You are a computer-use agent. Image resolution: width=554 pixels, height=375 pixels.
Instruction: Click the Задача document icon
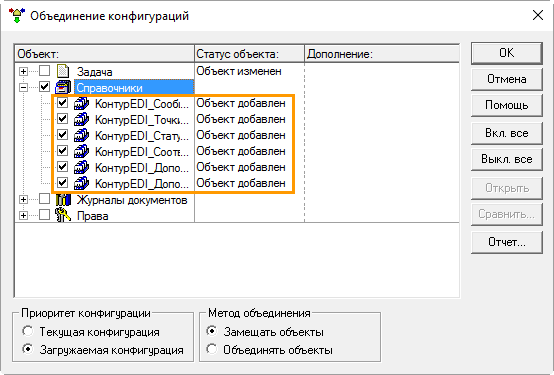click(63, 71)
